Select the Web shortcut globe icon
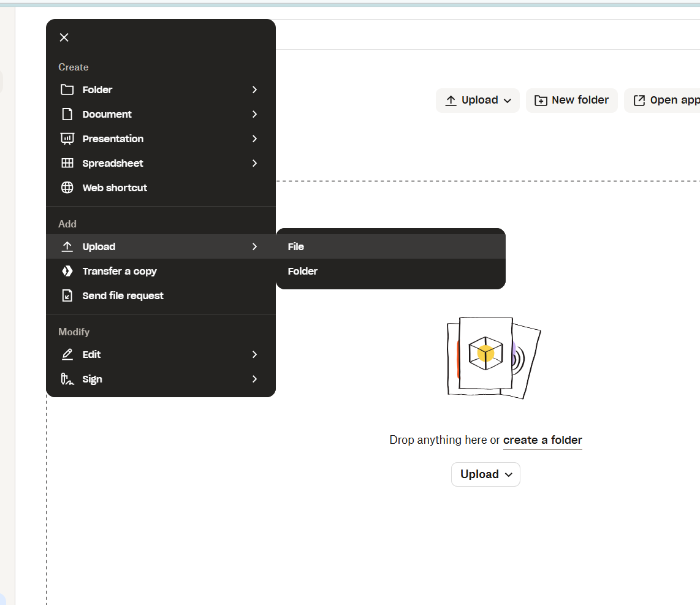Screen dimensions: 700x605 pyautogui.click(x=67, y=188)
